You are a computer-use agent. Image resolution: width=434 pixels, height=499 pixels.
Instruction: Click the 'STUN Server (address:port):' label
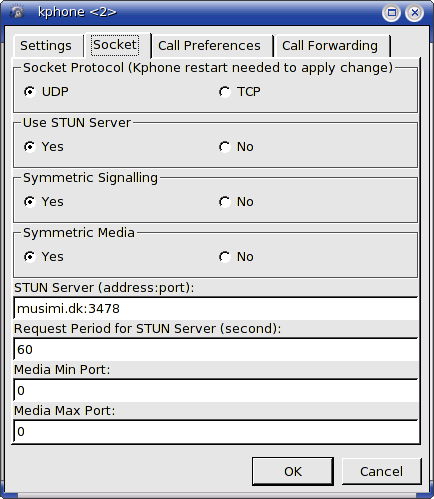point(104,288)
